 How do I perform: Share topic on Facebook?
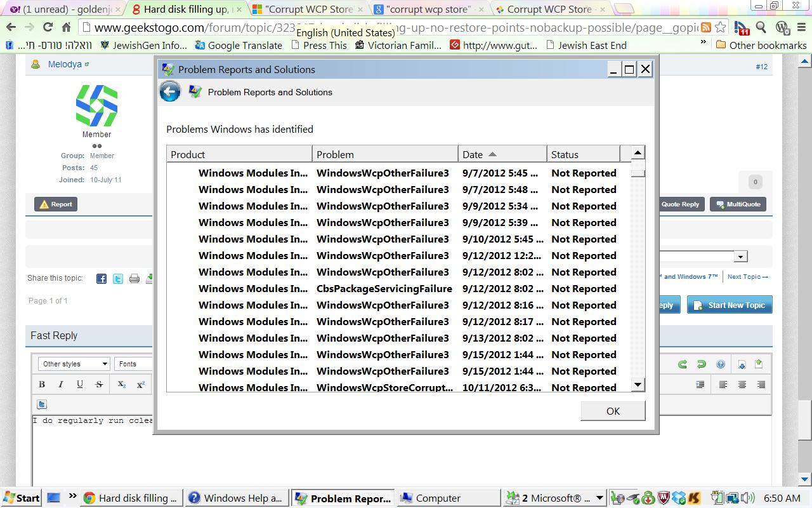tap(101, 278)
